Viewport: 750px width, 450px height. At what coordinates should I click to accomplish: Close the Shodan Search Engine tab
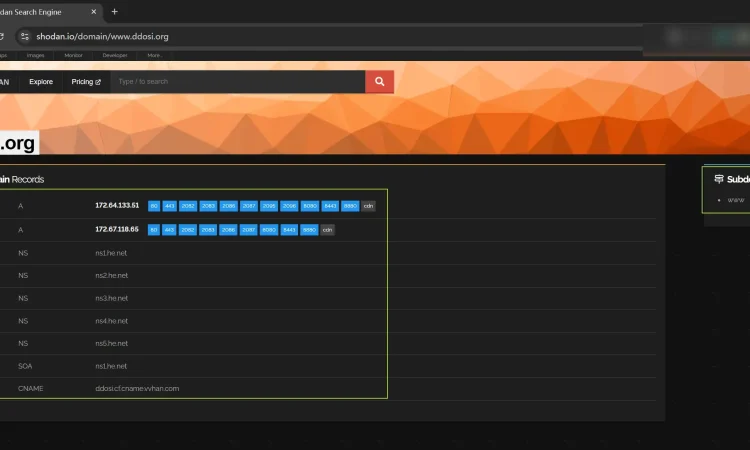94,12
